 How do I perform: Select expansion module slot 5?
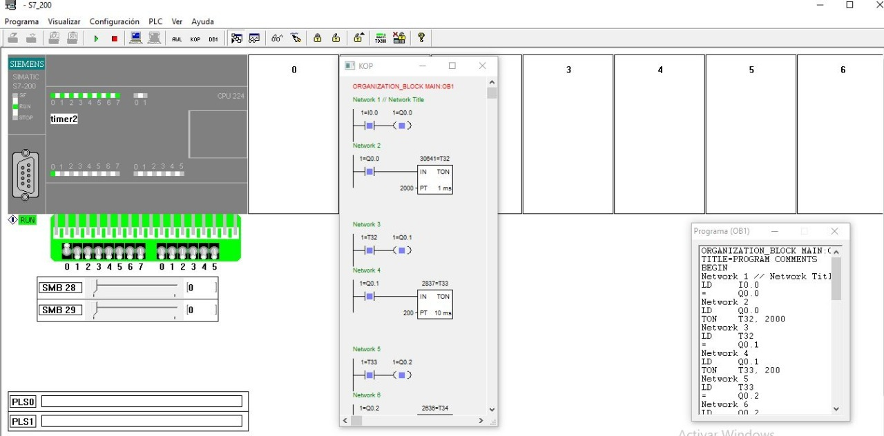(751, 134)
